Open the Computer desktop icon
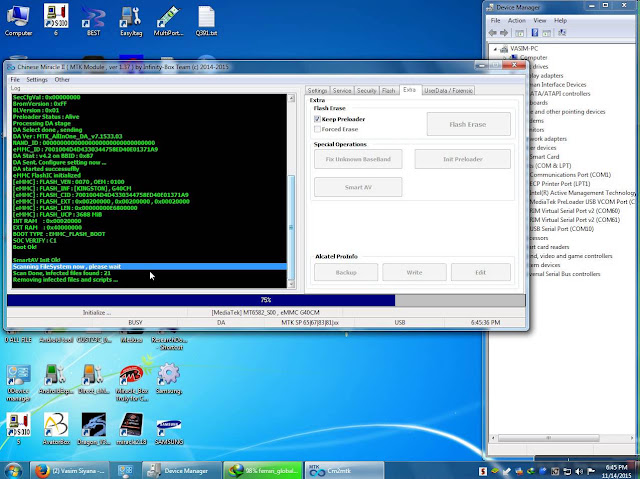The image size is (640, 479). [18, 20]
